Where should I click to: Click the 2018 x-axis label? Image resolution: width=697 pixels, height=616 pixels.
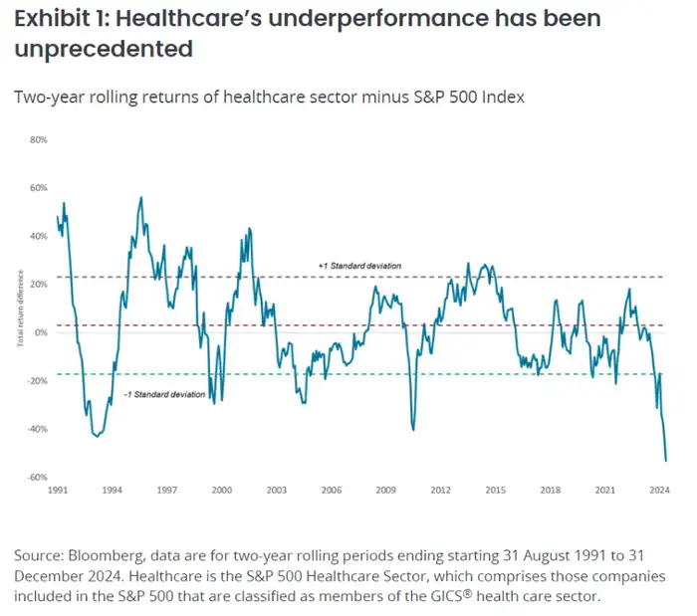tap(551, 491)
